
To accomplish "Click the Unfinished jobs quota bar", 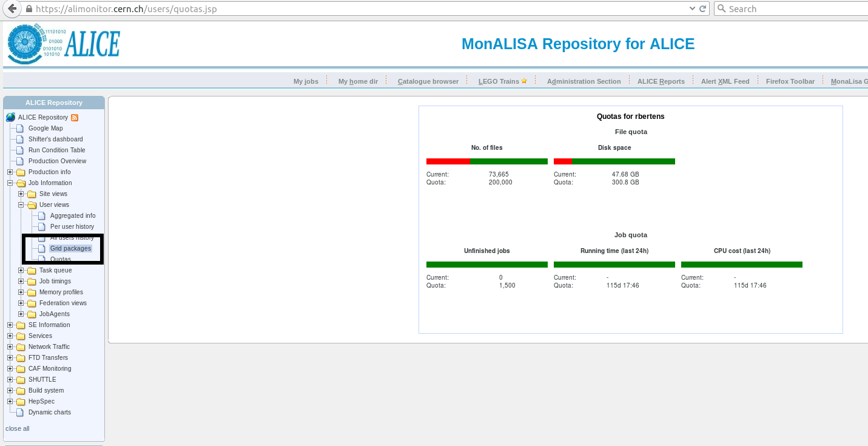I will click(487, 265).
